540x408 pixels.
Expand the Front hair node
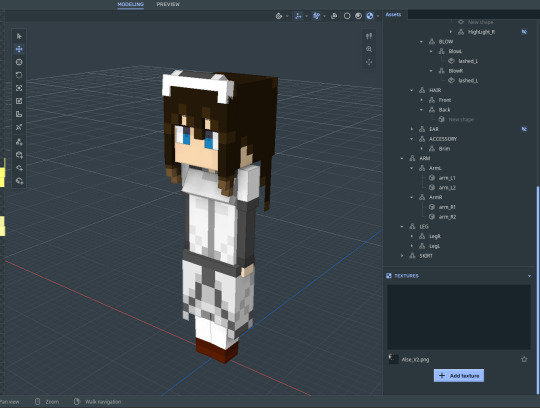pyautogui.click(x=421, y=100)
